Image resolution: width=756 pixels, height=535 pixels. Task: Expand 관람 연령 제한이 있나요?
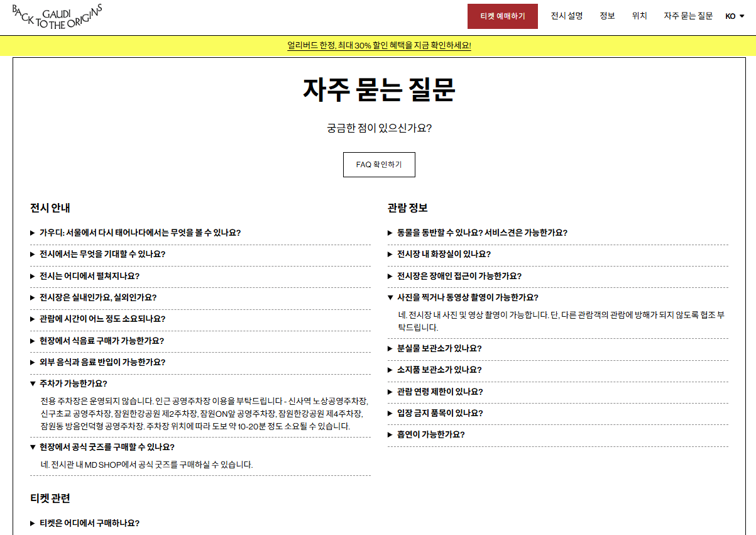[558, 392]
